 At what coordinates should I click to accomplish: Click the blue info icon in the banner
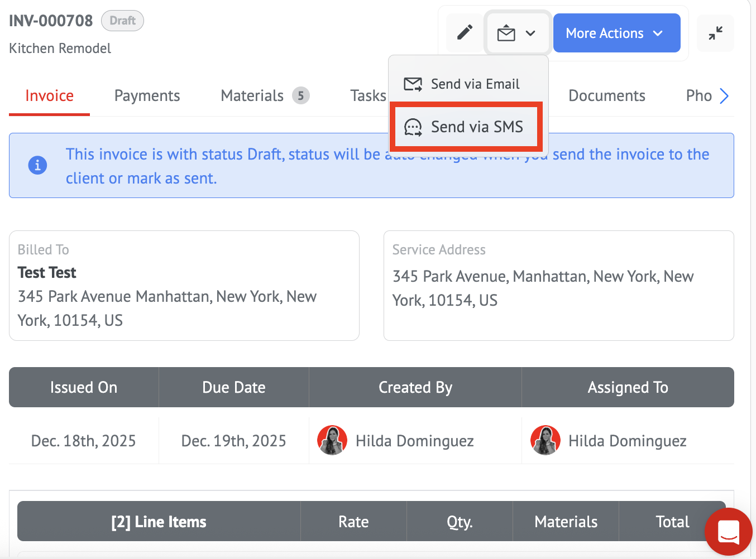pyautogui.click(x=37, y=165)
